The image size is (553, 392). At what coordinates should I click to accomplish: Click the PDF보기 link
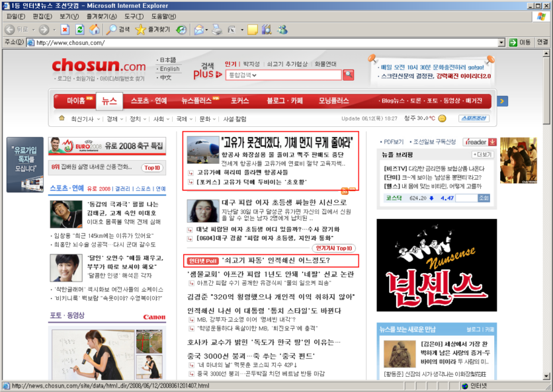click(394, 141)
